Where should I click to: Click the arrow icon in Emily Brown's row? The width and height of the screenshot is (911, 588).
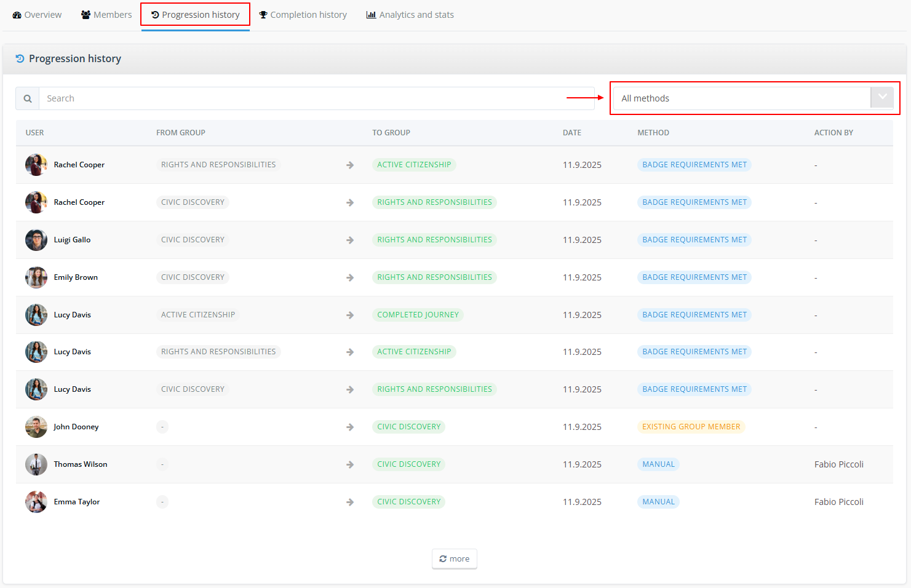tap(350, 277)
